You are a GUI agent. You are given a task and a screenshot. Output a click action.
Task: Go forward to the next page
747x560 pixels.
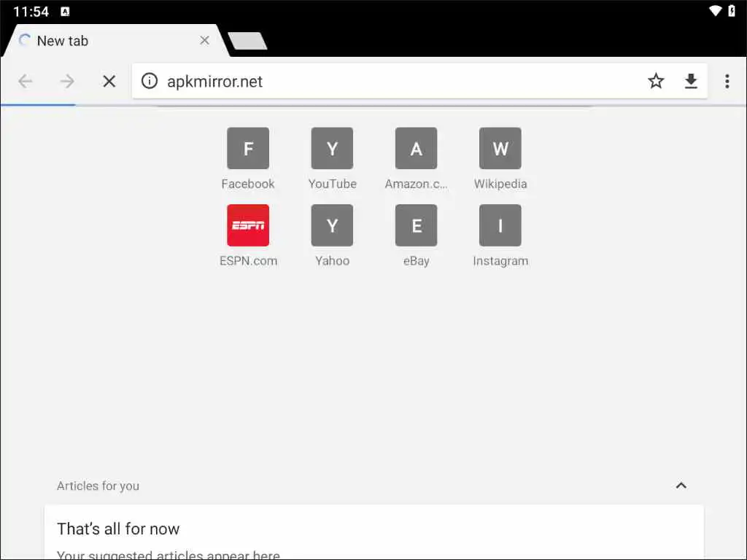coord(67,82)
